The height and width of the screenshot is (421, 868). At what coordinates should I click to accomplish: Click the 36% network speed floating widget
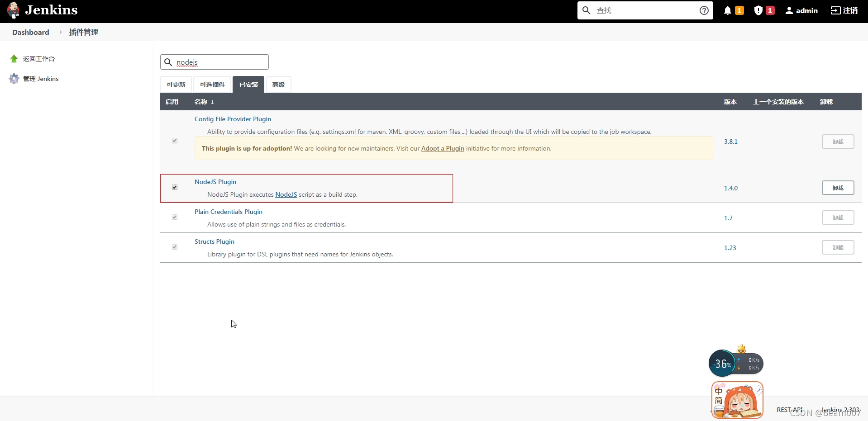click(x=736, y=363)
